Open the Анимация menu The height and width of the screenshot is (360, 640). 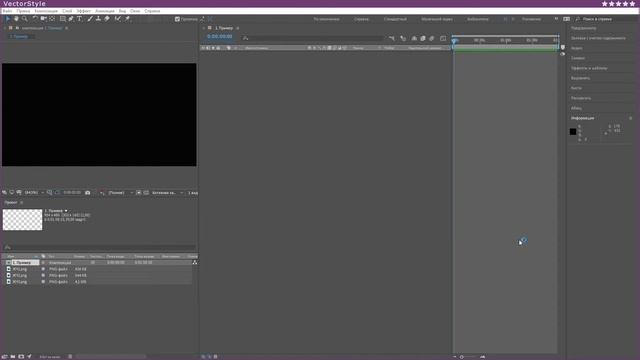click(104, 11)
